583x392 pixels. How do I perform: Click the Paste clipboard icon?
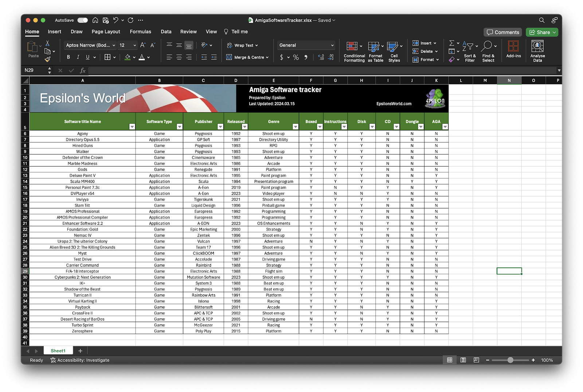coord(32,47)
